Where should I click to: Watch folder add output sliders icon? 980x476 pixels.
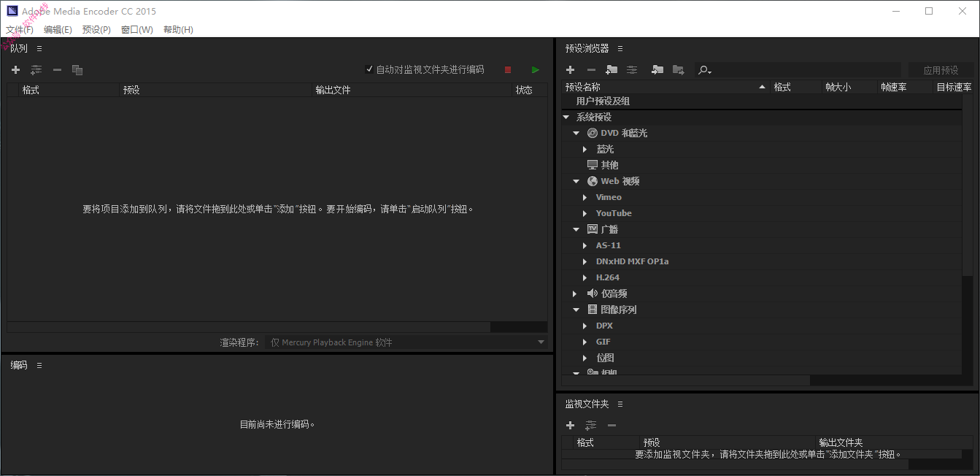[x=591, y=426]
